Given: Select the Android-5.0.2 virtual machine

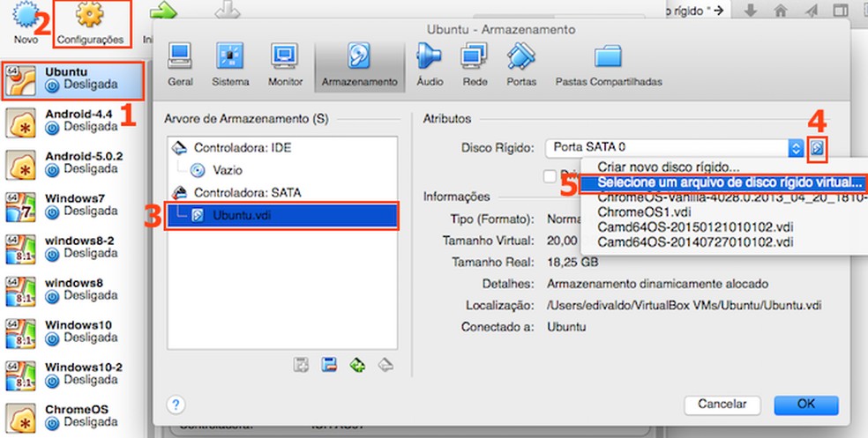Looking at the screenshot, I should [x=72, y=164].
